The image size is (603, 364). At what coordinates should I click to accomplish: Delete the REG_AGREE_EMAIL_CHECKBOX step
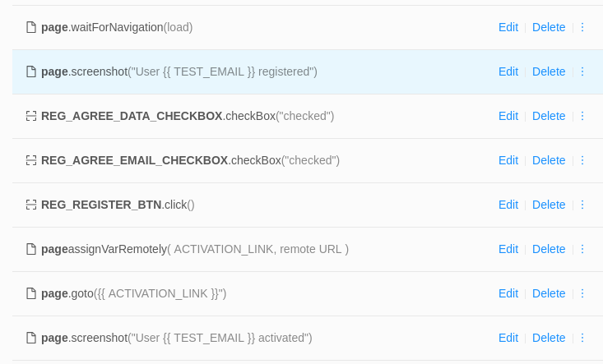coord(549,160)
